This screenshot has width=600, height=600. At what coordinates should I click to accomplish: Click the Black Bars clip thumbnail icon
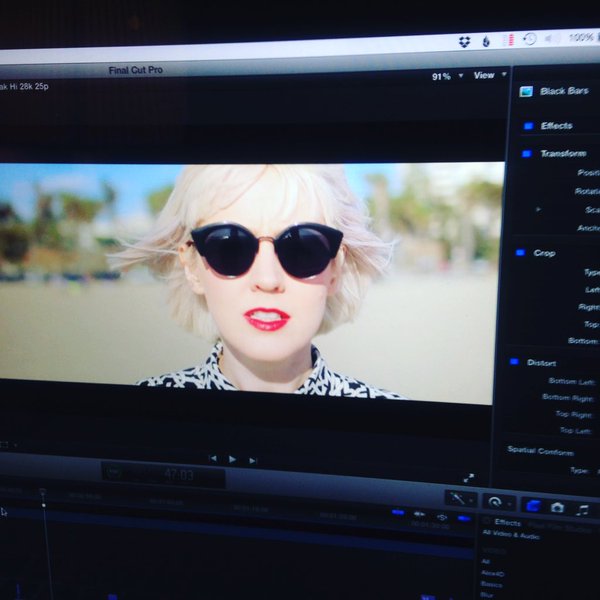526,91
